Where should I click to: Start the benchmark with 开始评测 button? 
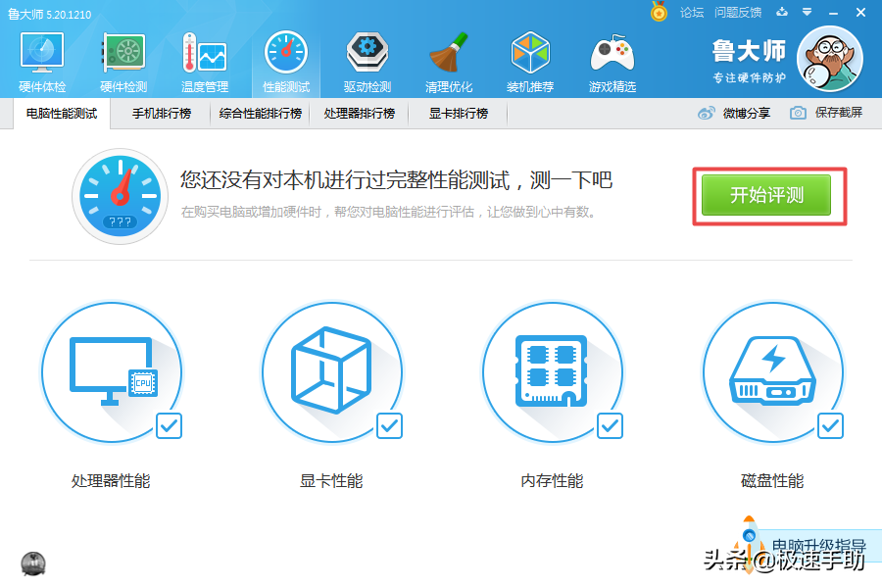[766, 195]
